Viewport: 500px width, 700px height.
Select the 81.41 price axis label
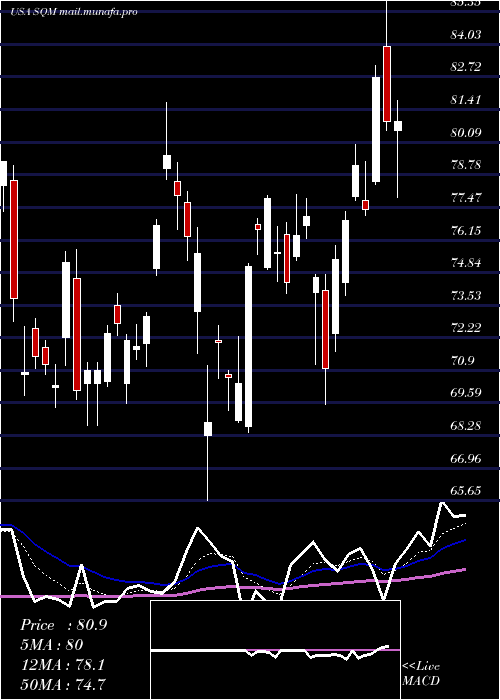(x=466, y=100)
